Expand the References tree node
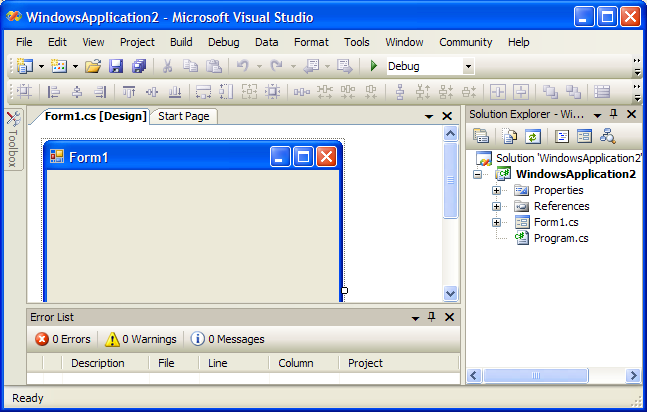 coord(496,206)
